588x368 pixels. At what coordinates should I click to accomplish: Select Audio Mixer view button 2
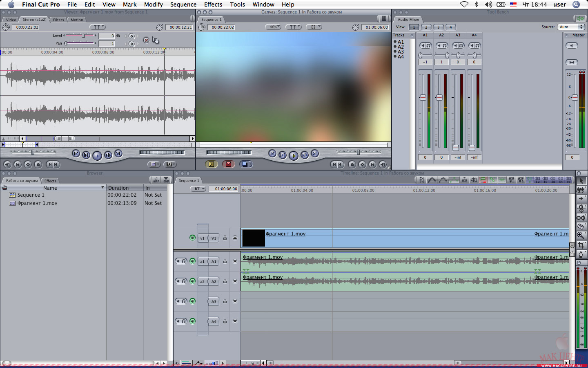coord(426,27)
